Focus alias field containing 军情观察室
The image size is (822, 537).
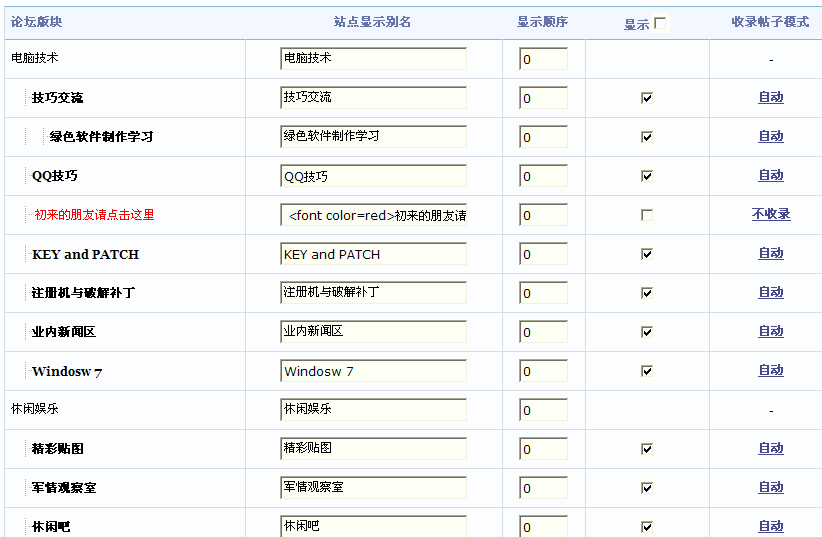[373, 487]
